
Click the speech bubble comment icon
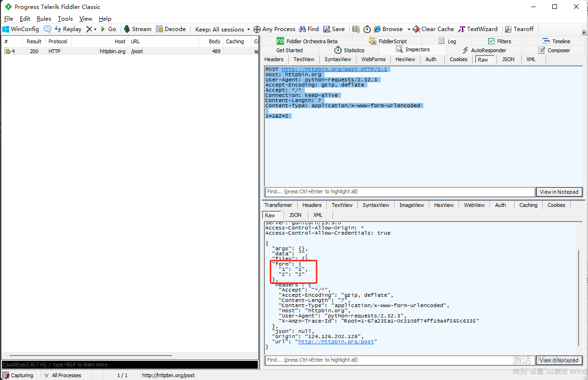tap(48, 29)
